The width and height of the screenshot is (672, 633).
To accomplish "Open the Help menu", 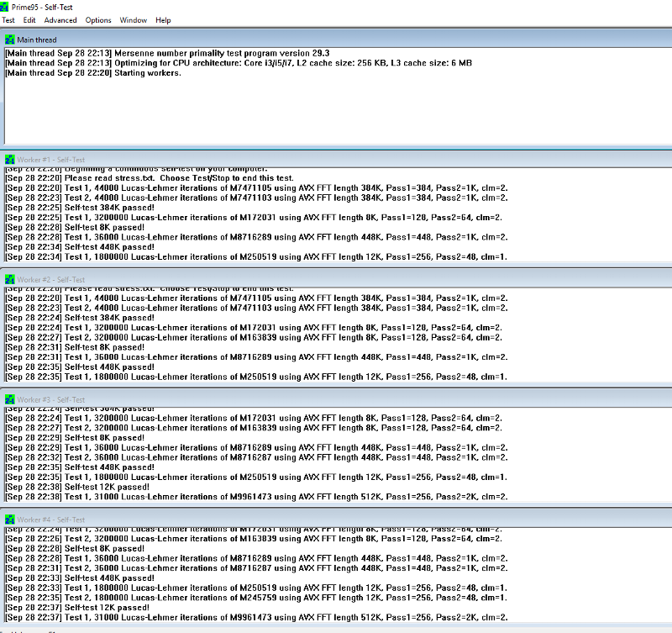I will coord(163,20).
